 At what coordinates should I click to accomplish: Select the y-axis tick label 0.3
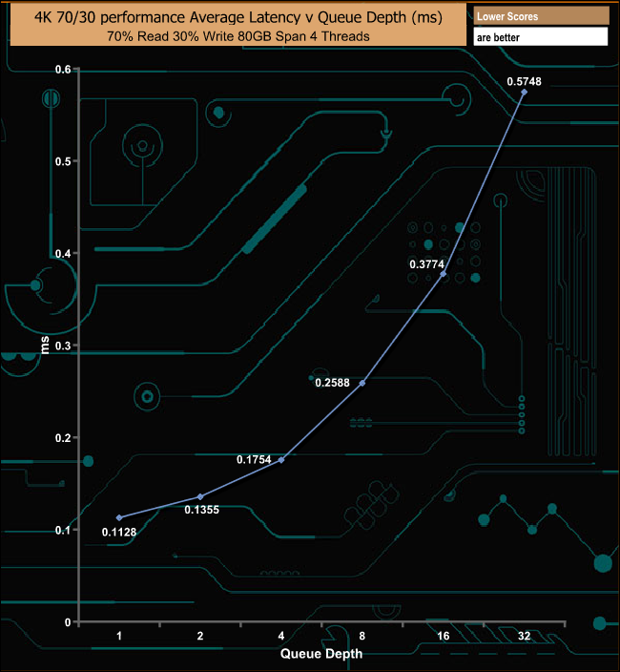pyautogui.click(x=62, y=346)
